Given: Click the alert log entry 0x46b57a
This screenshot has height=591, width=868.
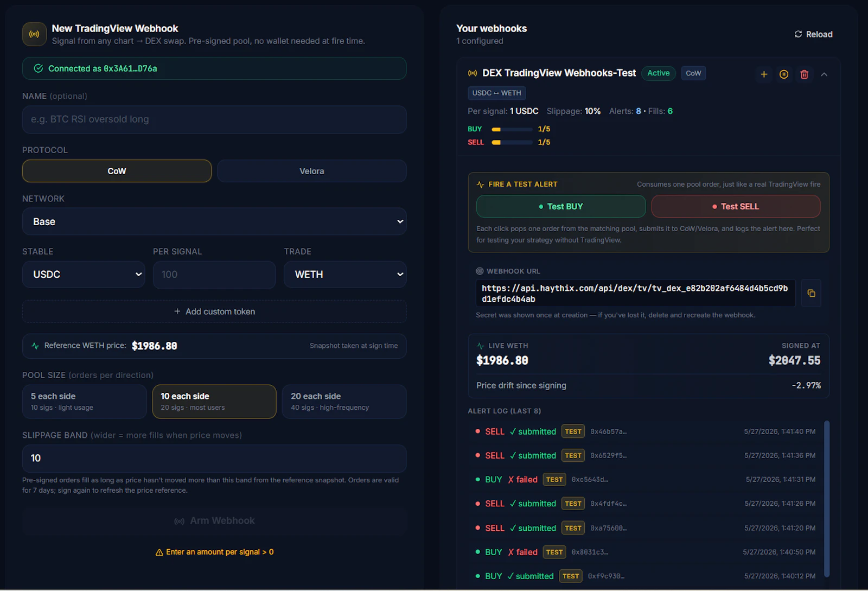Looking at the screenshot, I should pos(646,432).
